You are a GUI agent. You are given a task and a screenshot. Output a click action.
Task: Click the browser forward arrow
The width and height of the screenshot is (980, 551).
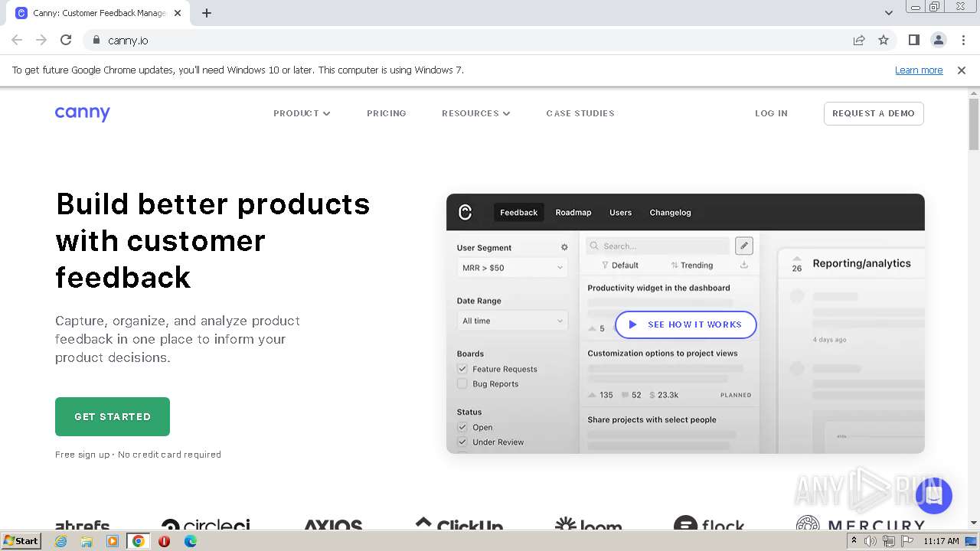tap(41, 40)
